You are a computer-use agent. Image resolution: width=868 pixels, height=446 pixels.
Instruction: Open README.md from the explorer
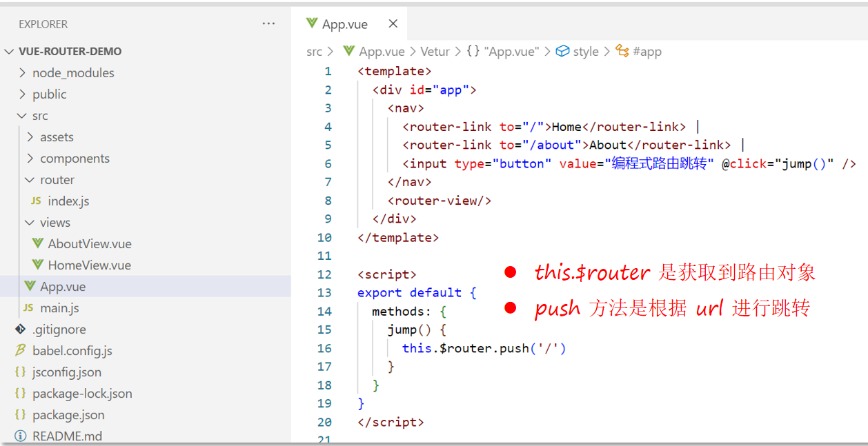click(67, 436)
